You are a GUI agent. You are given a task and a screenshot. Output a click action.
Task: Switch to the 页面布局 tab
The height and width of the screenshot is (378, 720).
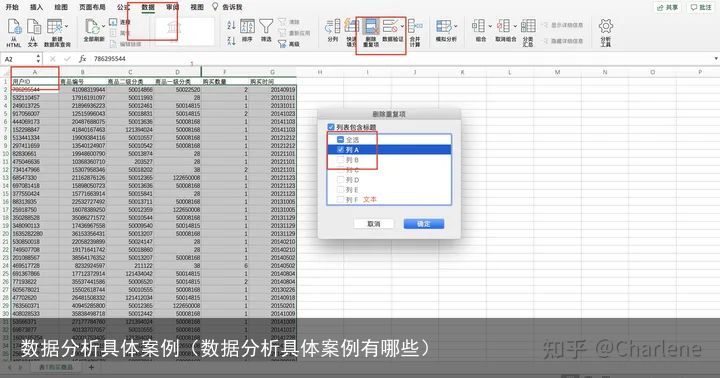(x=92, y=7)
